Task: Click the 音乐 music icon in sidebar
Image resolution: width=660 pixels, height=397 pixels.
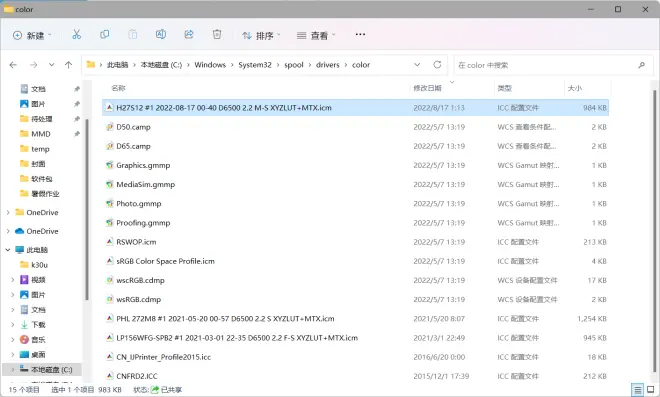Action: 24,339
